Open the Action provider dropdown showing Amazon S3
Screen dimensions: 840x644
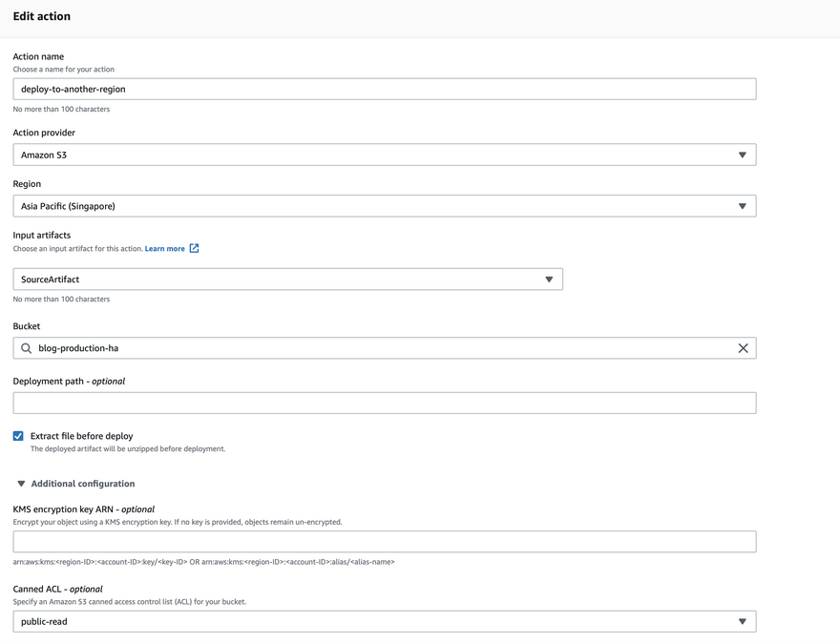pyautogui.click(x=384, y=155)
